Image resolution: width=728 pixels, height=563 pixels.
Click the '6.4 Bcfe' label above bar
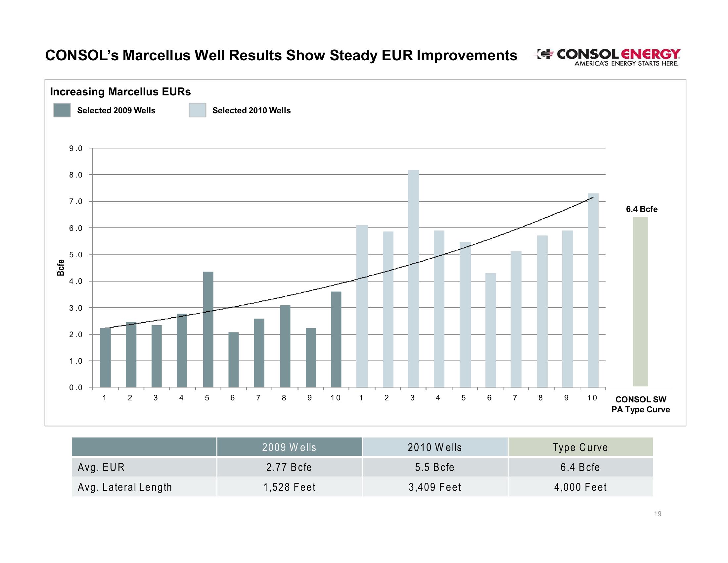(x=642, y=209)
